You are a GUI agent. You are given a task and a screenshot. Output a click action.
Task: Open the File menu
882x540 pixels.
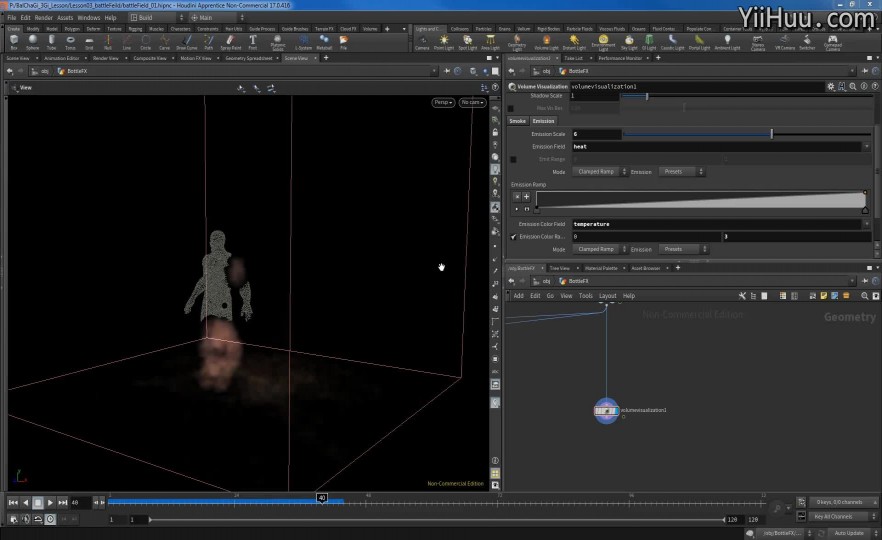click(x=11, y=17)
